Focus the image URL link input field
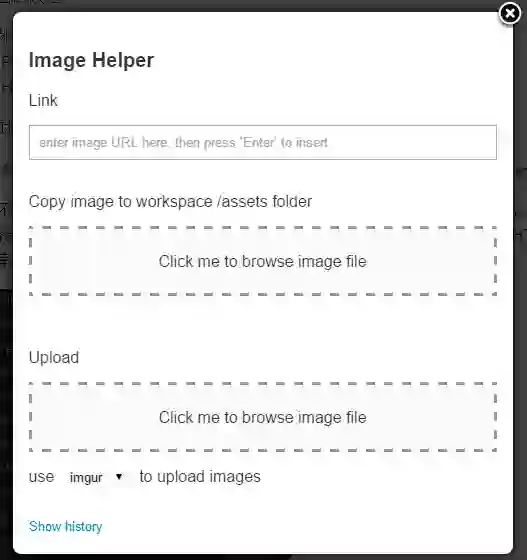The height and width of the screenshot is (560, 527). click(x=263, y=142)
